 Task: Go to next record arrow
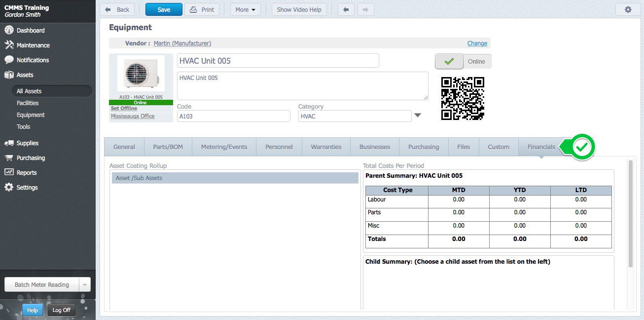pyautogui.click(x=365, y=9)
